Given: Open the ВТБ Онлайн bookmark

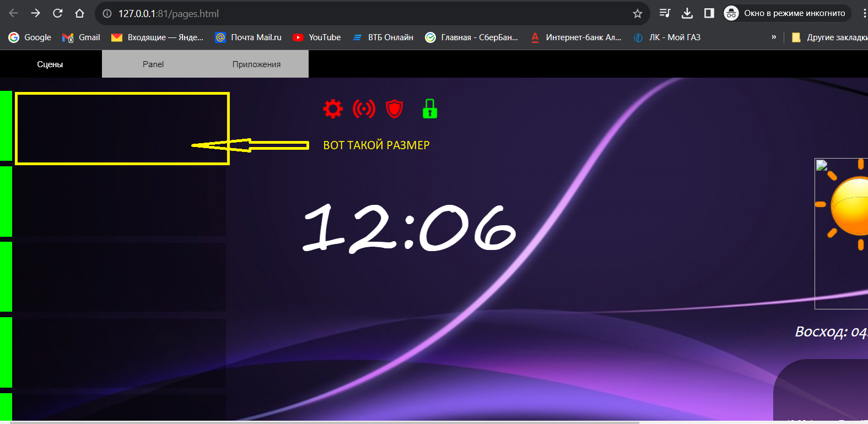Looking at the screenshot, I should point(383,37).
